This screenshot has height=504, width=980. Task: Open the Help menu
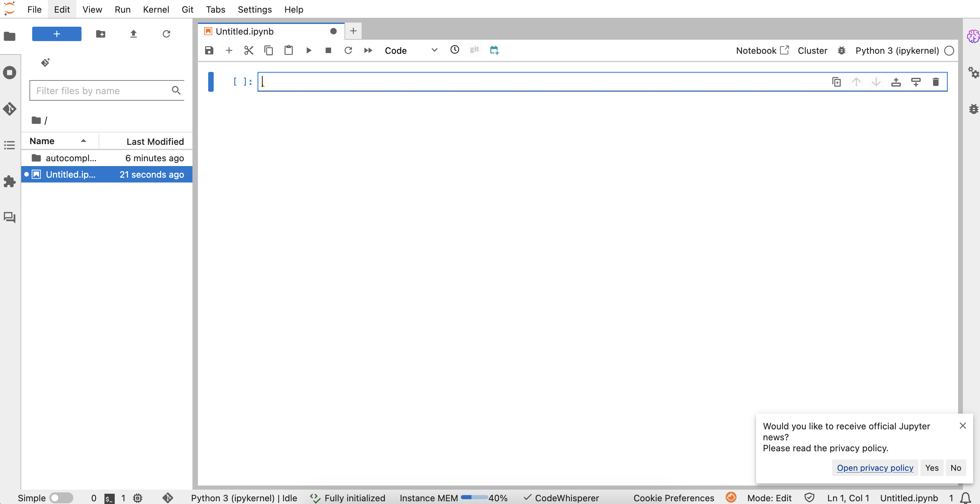point(294,9)
